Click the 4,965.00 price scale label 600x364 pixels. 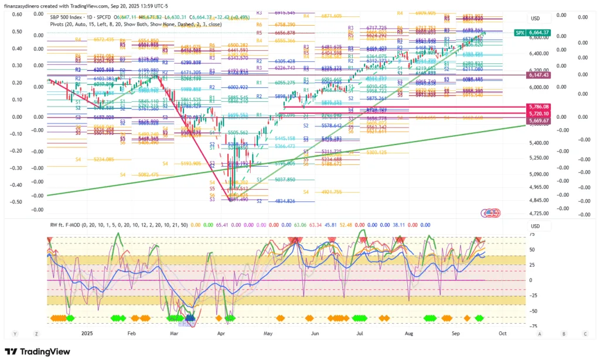539,187
